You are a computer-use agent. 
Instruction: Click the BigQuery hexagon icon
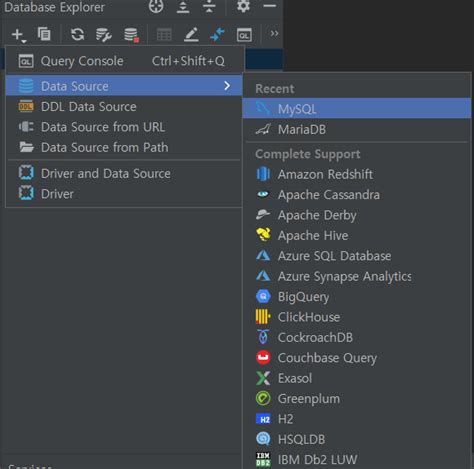click(x=263, y=296)
